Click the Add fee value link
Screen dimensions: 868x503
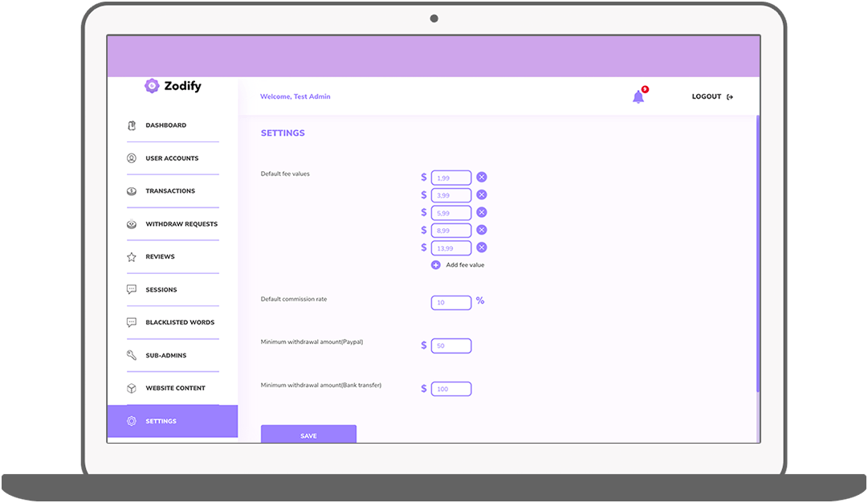(x=465, y=265)
